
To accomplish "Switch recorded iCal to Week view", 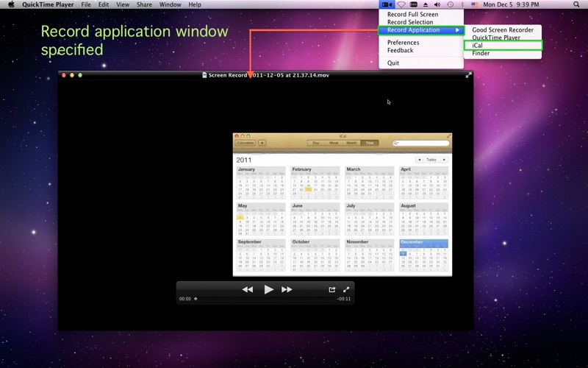I will pos(334,143).
